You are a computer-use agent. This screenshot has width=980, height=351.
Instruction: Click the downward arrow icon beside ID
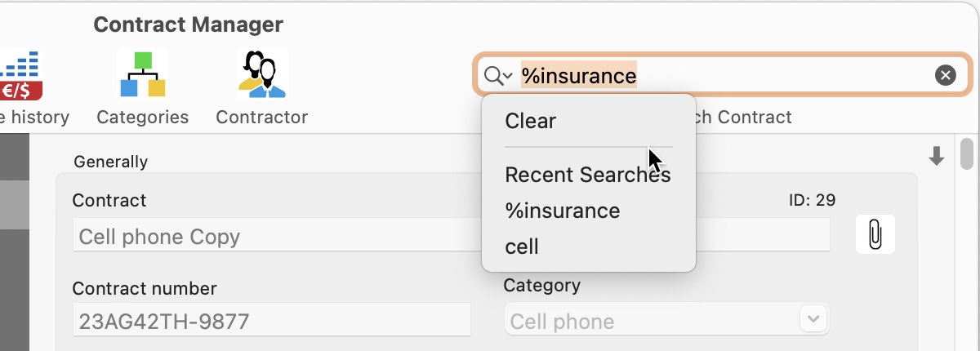click(937, 157)
